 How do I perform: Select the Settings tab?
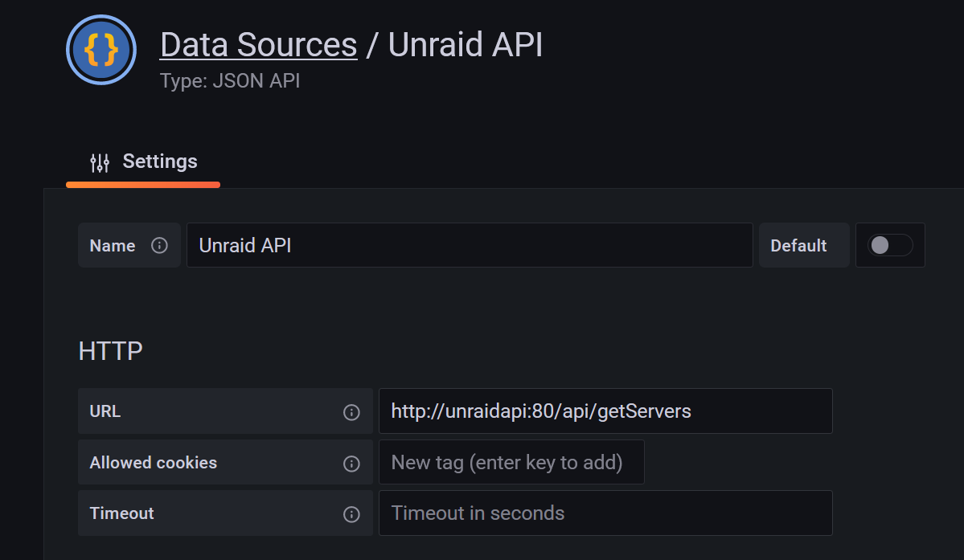click(143, 161)
